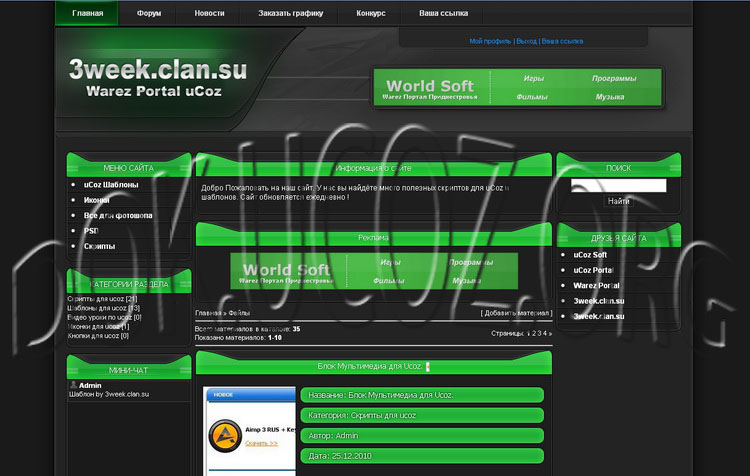Go to page 2 of materials
The image size is (750, 476).
[x=535, y=333]
